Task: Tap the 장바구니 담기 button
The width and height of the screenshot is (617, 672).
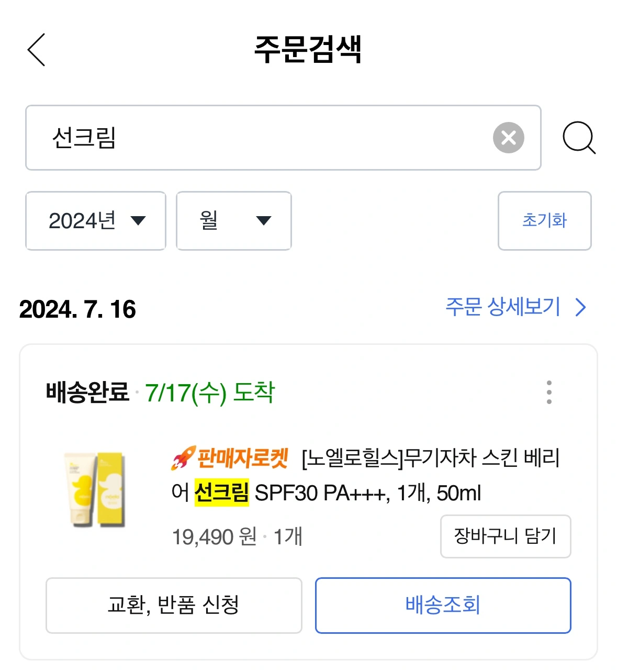Action: tap(505, 536)
